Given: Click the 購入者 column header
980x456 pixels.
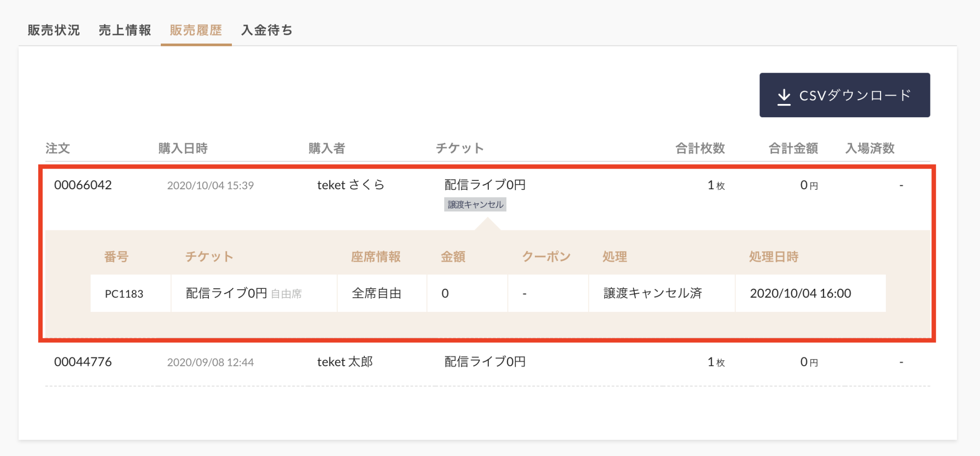Looking at the screenshot, I should pos(327,149).
